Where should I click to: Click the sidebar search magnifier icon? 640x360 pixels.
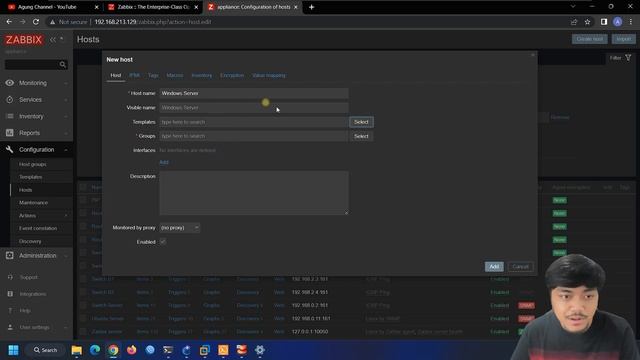pyautogui.click(x=62, y=64)
